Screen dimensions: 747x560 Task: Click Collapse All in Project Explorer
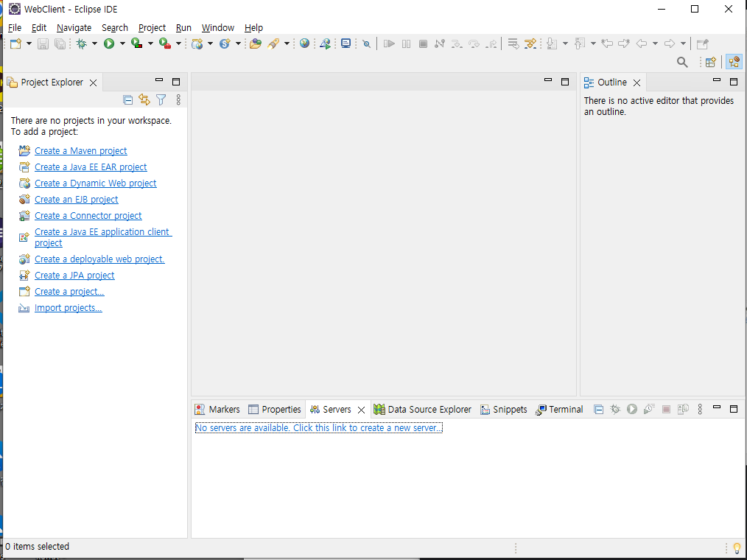127,99
